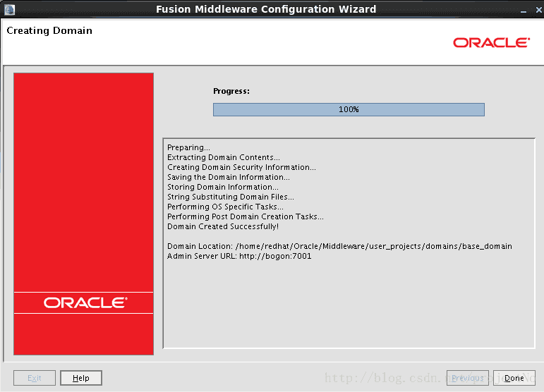This screenshot has width=544, height=392.
Task: Click 'String Substituting Domain Files...' line
Action: pos(230,197)
